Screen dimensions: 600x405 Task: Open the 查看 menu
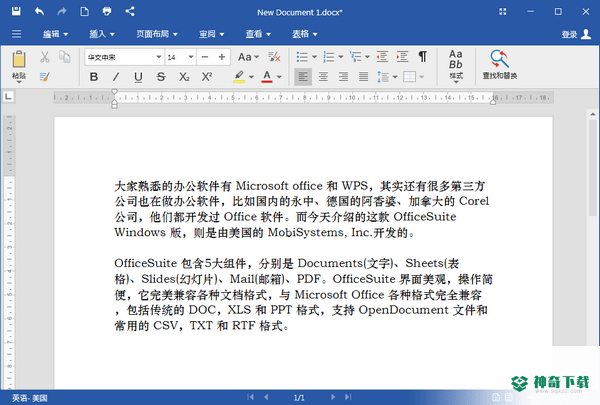(258, 34)
